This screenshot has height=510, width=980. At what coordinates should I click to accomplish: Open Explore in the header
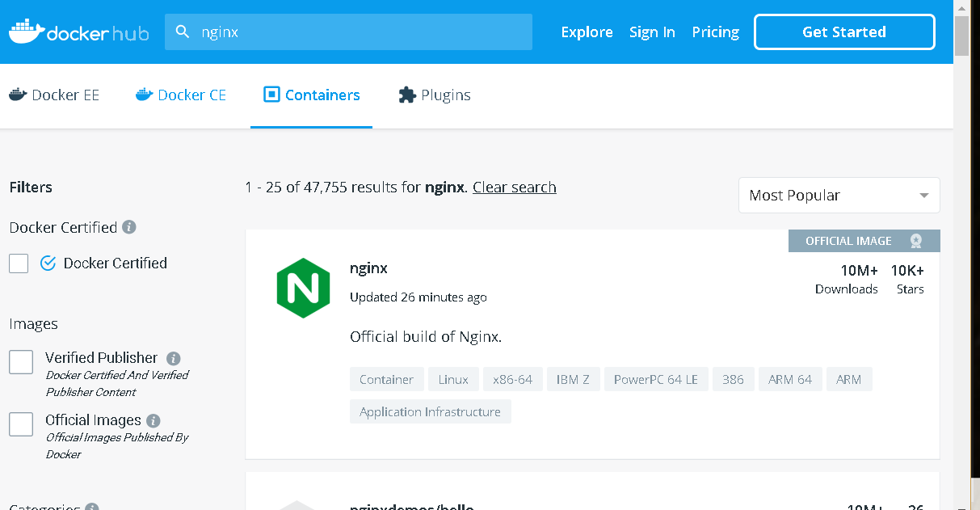pos(587,32)
